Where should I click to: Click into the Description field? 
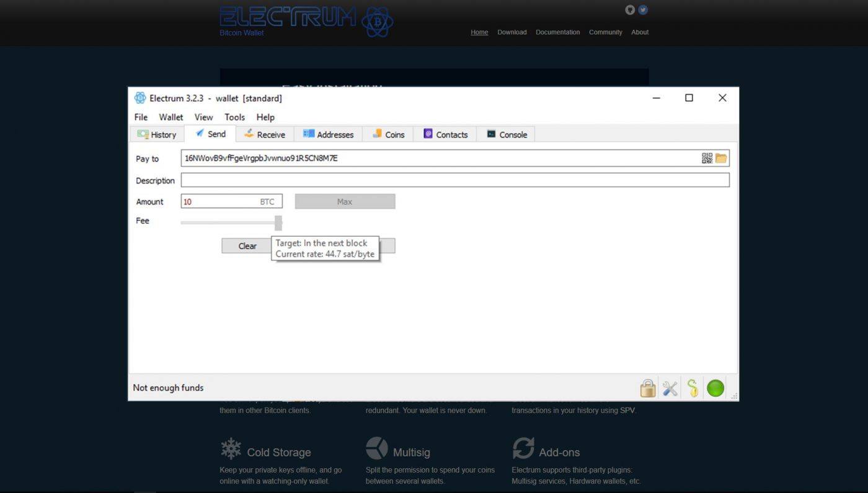(455, 180)
